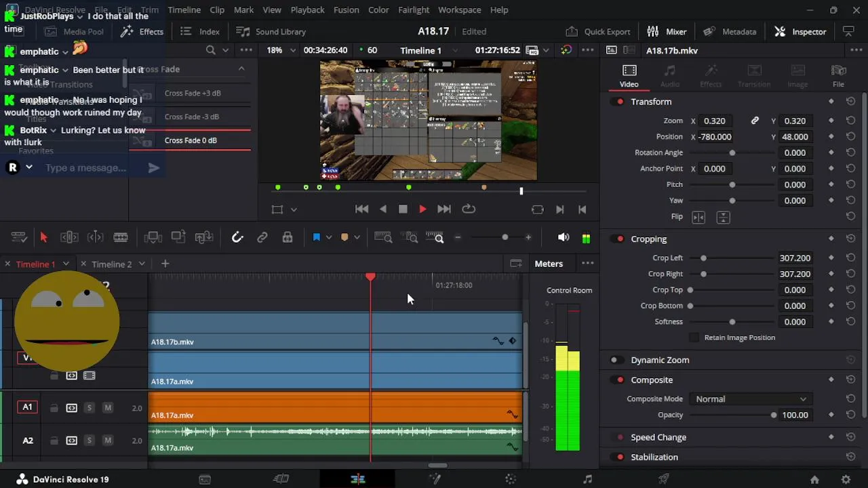The width and height of the screenshot is (868, 488).
Task: Open the Timeline menu
Action: point(184,10)
